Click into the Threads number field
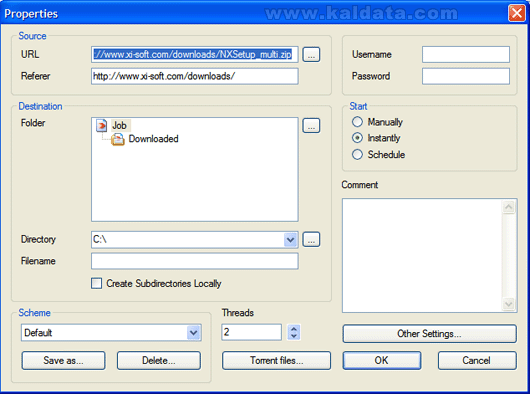The height and width of the screenshot is (394, 530). point(251,332)
